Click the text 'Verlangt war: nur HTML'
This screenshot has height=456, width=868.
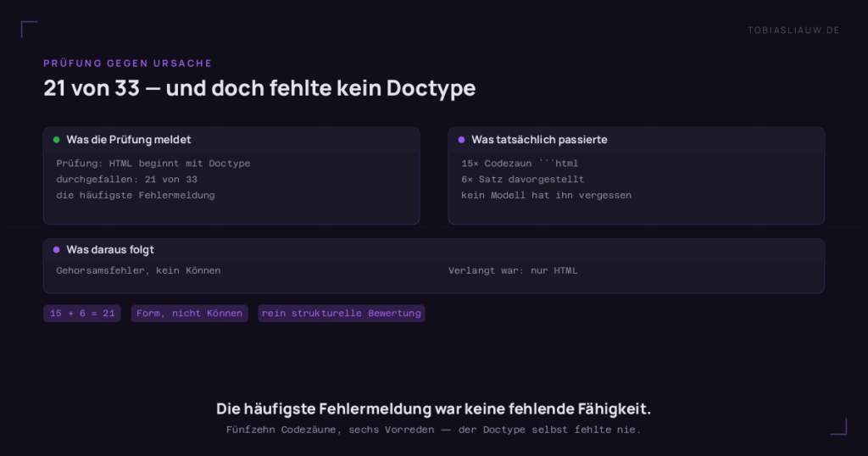513,270
